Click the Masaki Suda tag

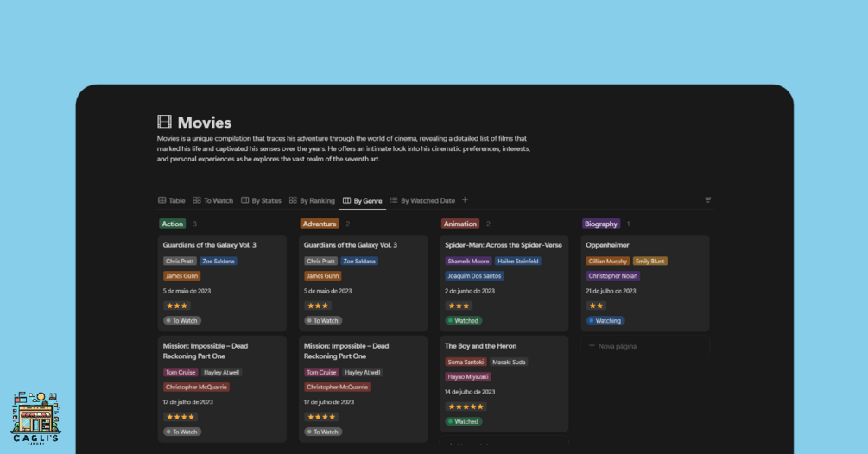tap(509, 363)
